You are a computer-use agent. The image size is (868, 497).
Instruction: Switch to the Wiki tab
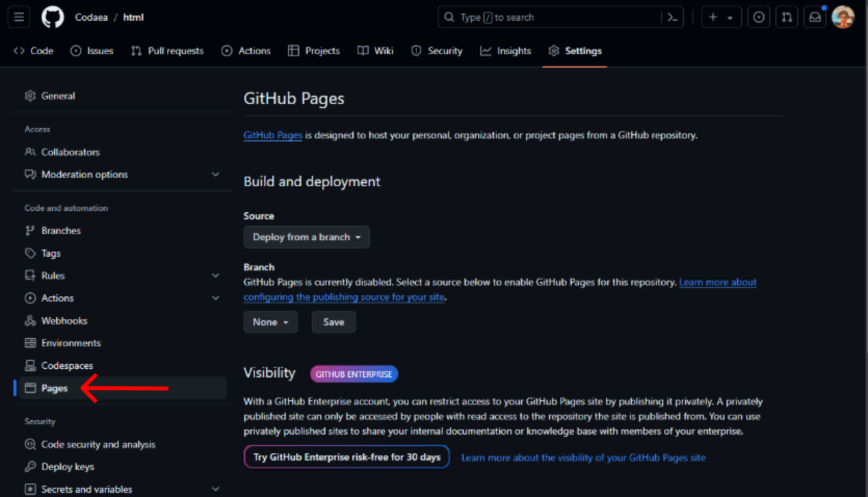tap(375, 51)
